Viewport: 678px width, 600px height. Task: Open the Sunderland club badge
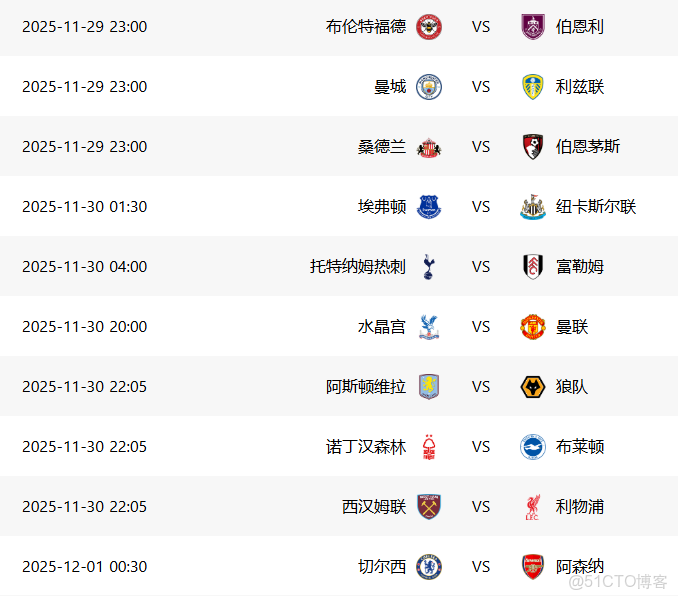[428, 147]
